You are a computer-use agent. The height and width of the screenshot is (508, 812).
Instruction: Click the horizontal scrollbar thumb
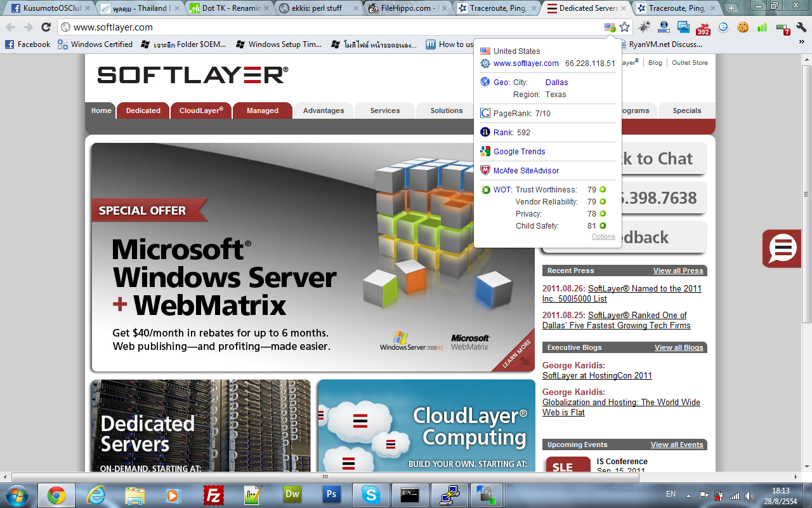(x=325, y=477)
